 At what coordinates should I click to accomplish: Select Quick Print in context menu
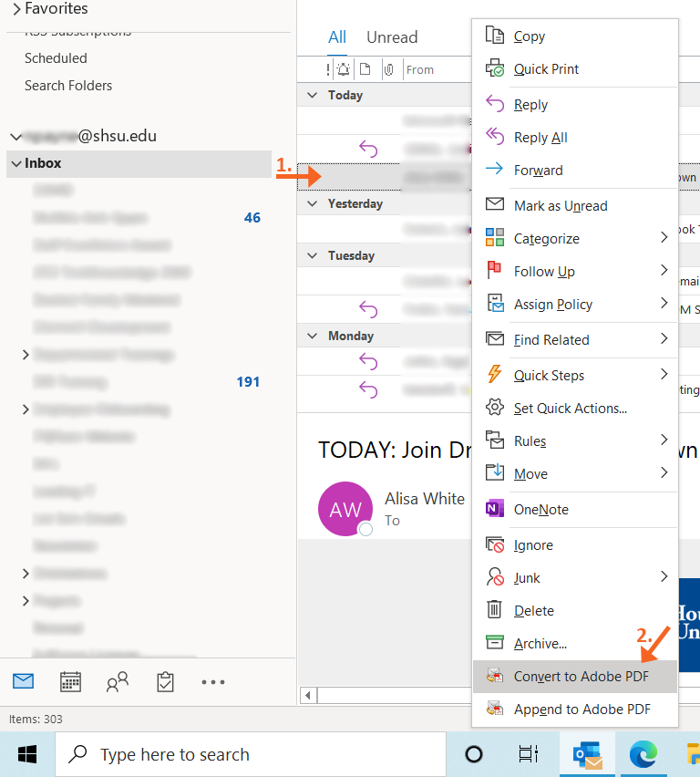pyautogui.click(x=545, y=69)
